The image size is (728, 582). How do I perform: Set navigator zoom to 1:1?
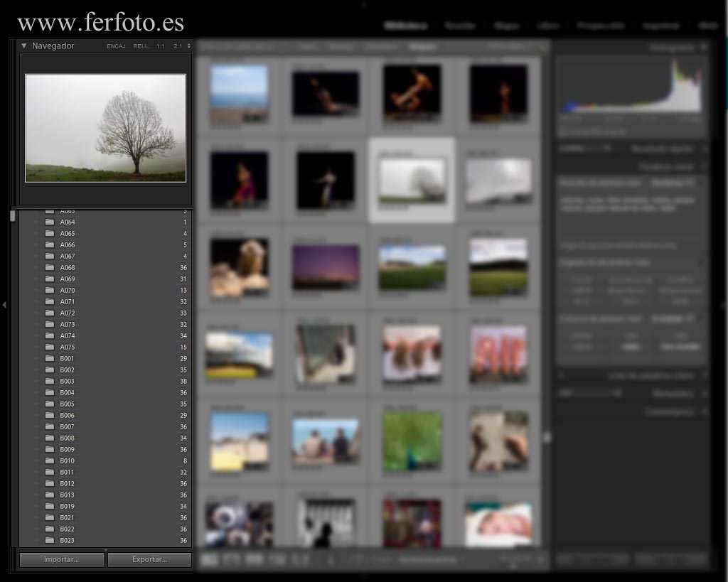point(160,46)
